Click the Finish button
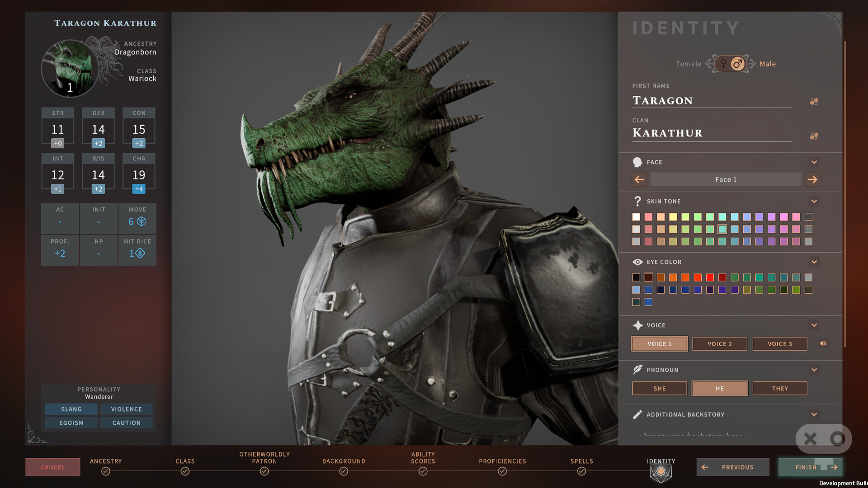Image resolution: width=868 pixels, height=488 pixels. [811, 467]
